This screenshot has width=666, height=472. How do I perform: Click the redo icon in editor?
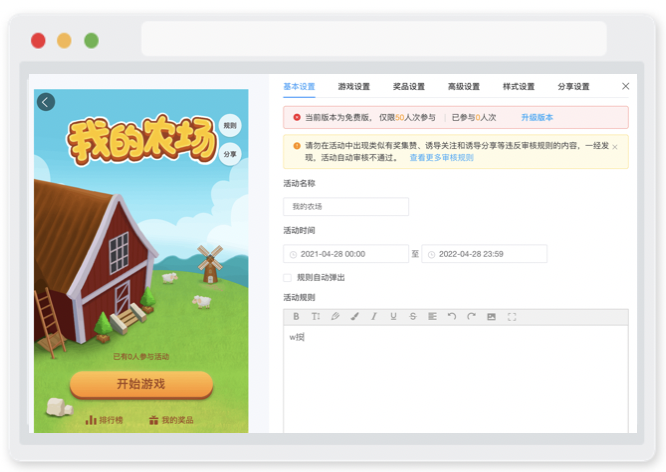point(471,317)
